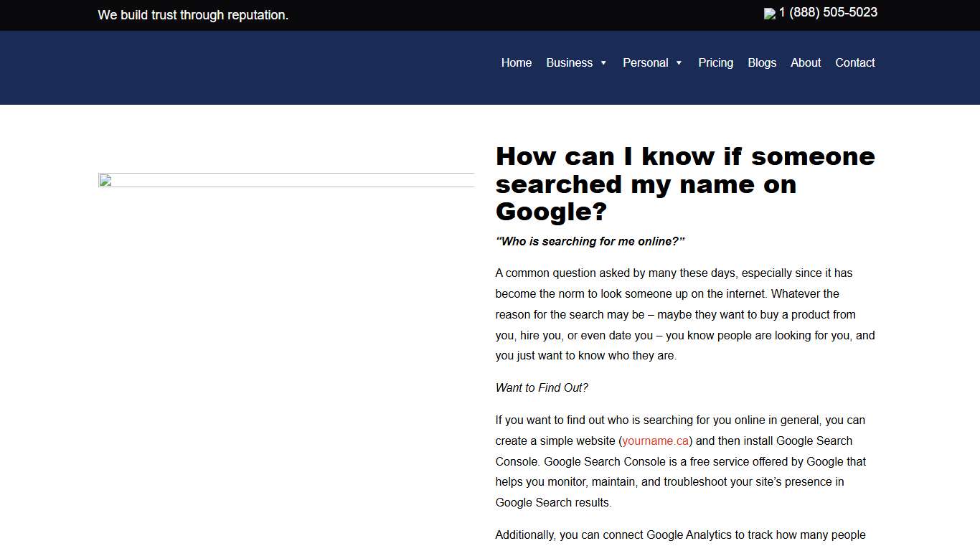Image resolution: width=980 pixels, height=551 pixels.
Task: Click the article headline about Google searches
Action: click(685, 184)
